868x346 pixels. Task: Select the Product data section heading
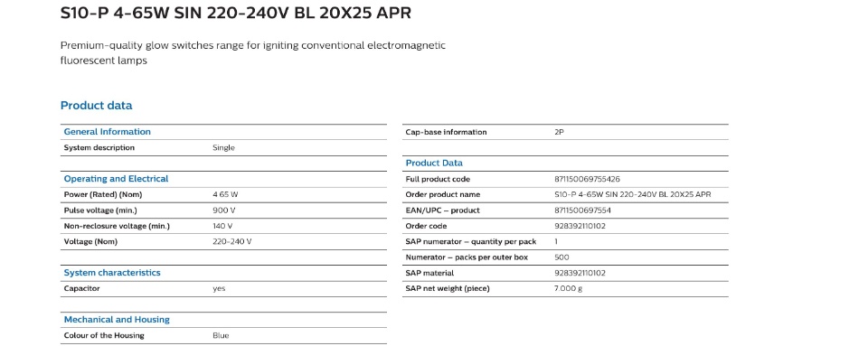(97, 106)
